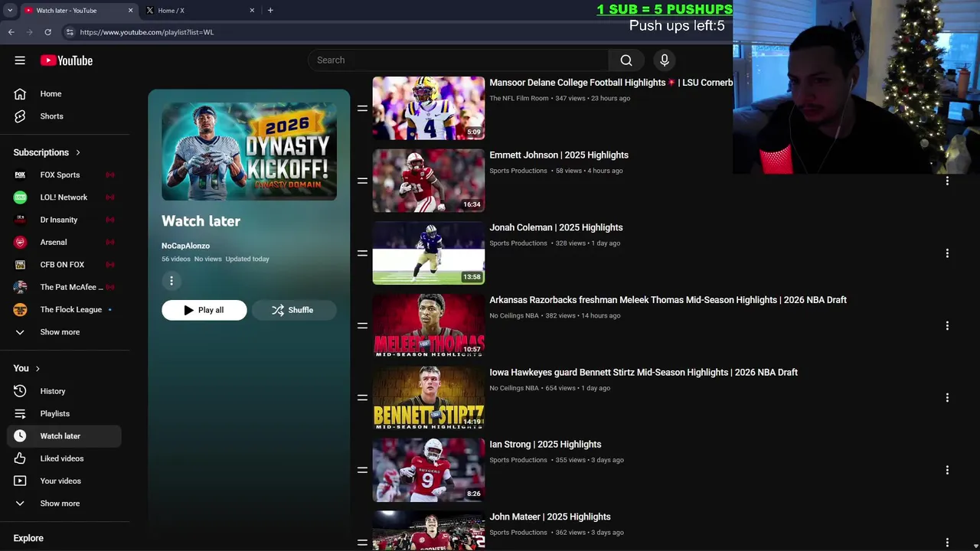Open options menu for Jonah Coleman video
980x551 pixels.
[x=947, y=253]
